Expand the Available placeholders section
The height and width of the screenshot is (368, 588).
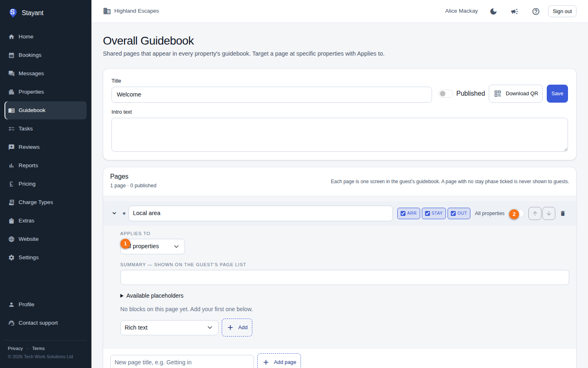(152, 296)
